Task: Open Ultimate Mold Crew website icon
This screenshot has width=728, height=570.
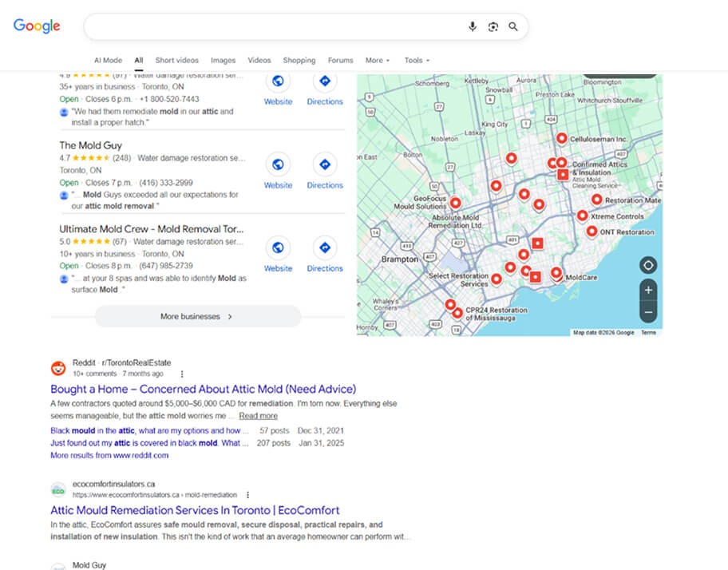Action: (x=278, y=247)
